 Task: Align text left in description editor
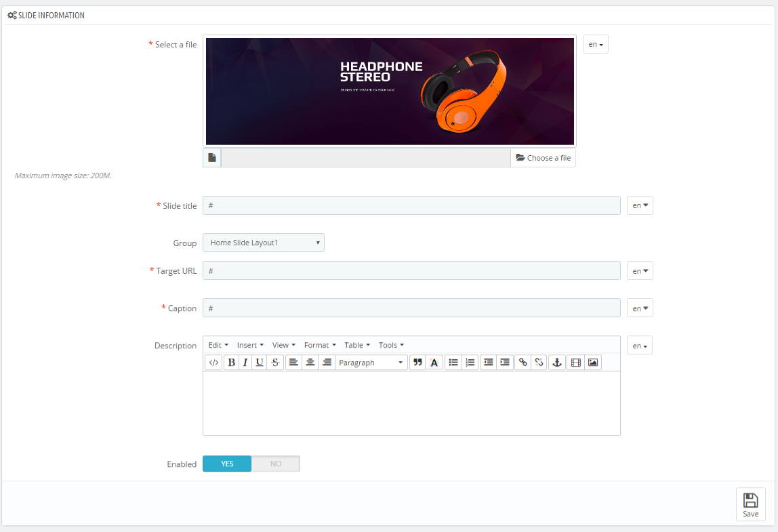[293, 363]
